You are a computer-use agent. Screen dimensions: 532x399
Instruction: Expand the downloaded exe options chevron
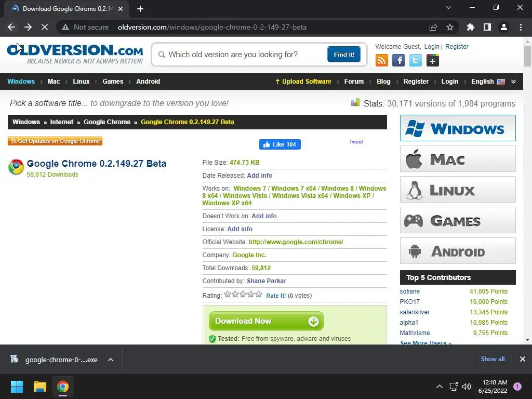(x=111, y=360)
